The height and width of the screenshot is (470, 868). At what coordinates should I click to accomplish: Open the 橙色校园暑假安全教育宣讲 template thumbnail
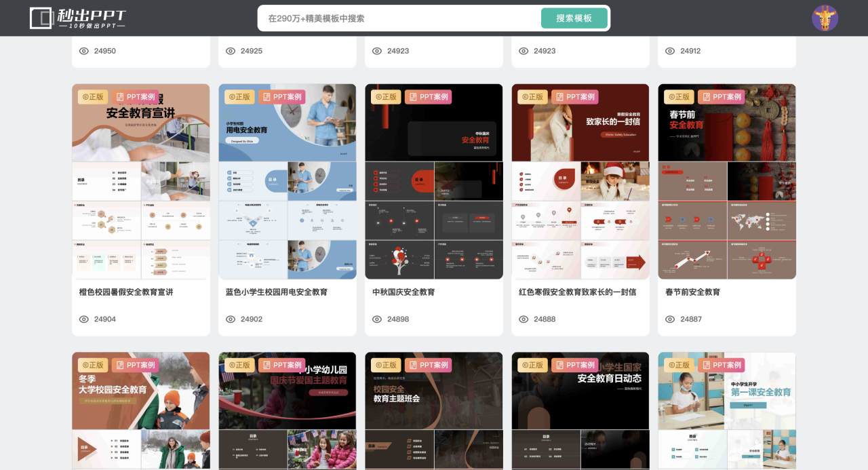pyautogui.click(x=141, y=181)
